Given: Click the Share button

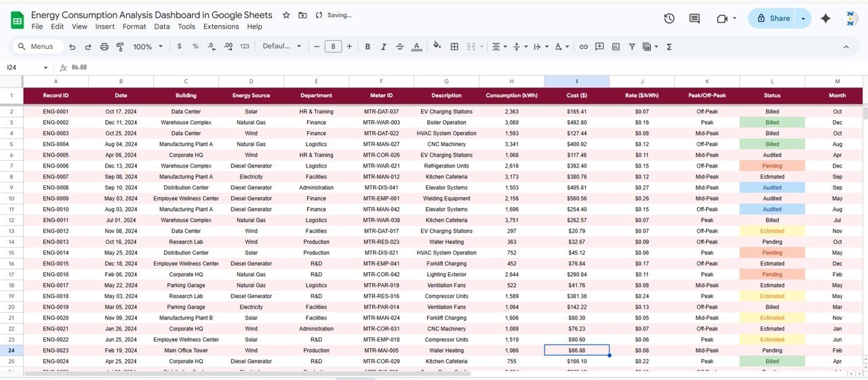Looking at the screenshot, I should (x=773, y=18).
